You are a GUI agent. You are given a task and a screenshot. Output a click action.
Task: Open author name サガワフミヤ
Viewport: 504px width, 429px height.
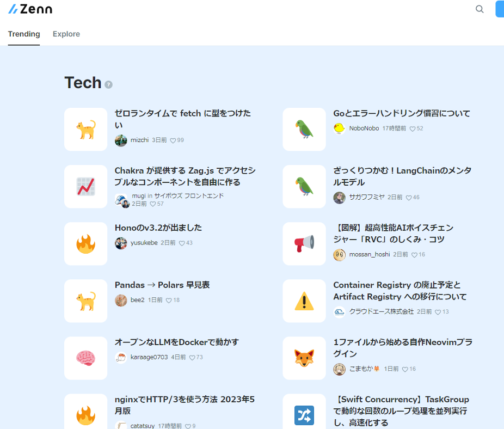tap(367, 197)
